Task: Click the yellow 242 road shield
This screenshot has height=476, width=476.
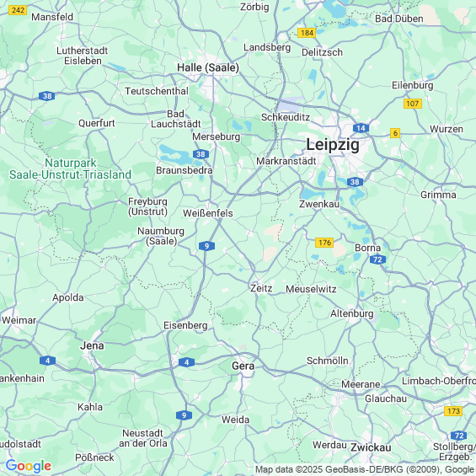Action: [x=18, y=10]
